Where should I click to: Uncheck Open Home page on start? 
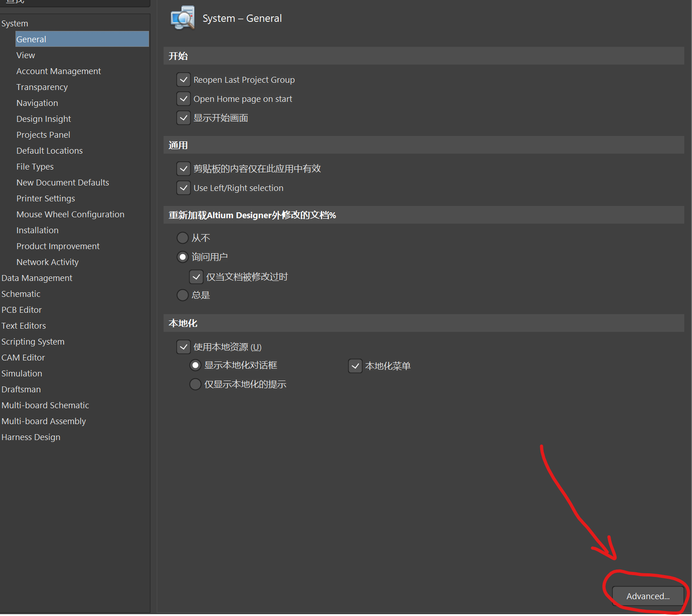pyautogui.click(x=183, y=99)
